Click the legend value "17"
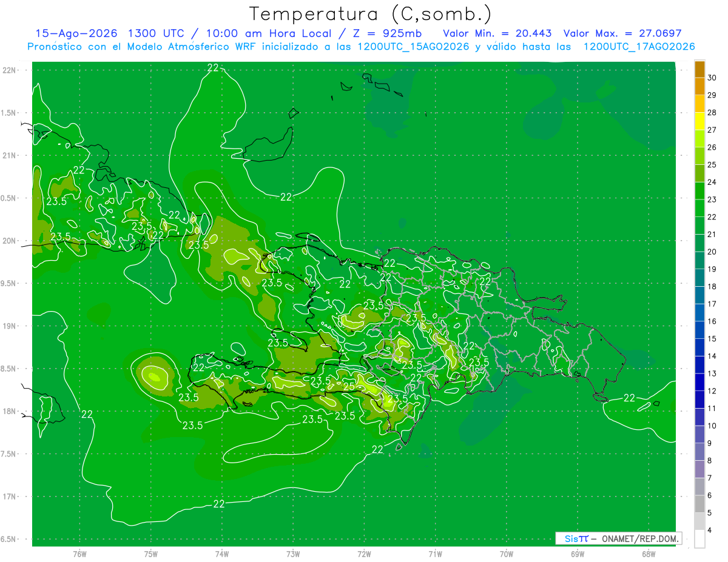 (712, 304)
